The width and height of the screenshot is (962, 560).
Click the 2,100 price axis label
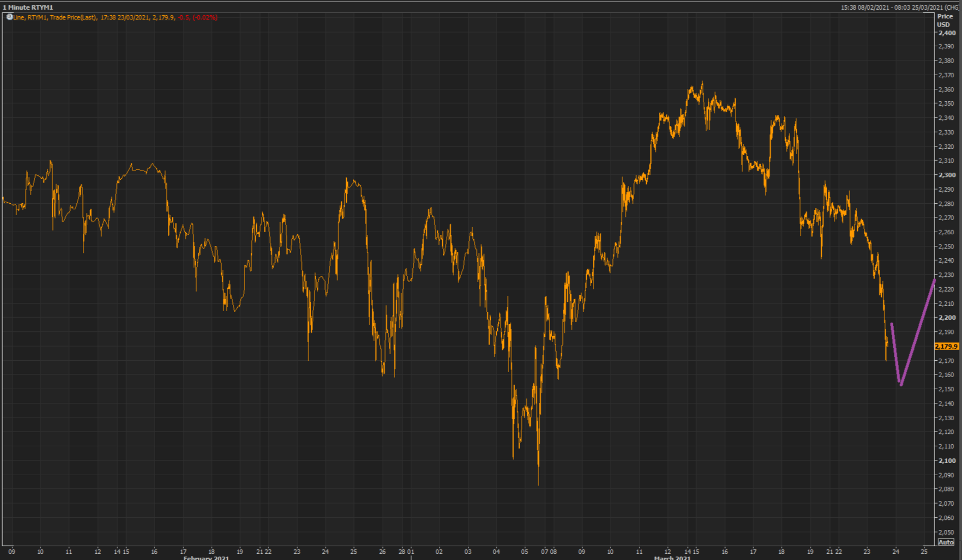point(947,460)
